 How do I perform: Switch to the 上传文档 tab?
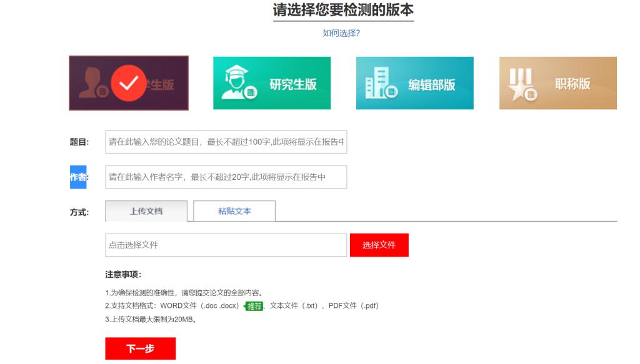click(146, 211)
